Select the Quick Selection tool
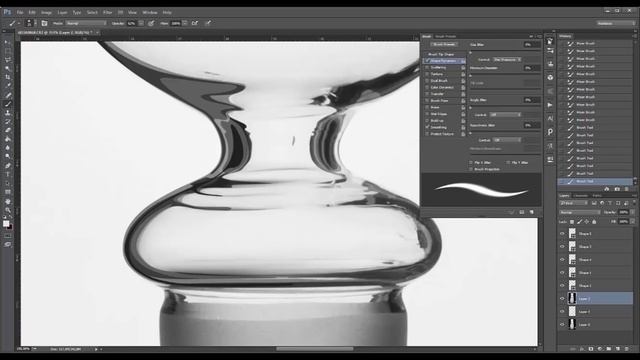Viewport: 640px width, 360px height. click(8, 69)
